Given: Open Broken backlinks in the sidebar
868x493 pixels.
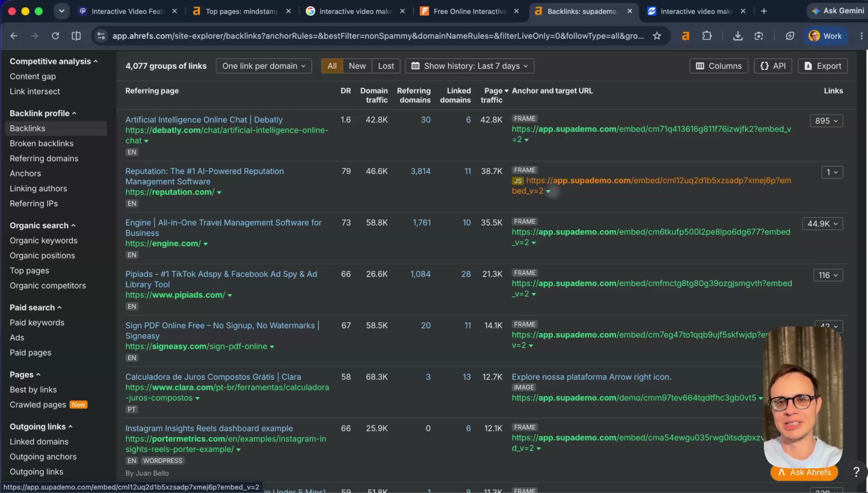Looking at the screenshot, I should pyautogui.click(x=42, y=143).
